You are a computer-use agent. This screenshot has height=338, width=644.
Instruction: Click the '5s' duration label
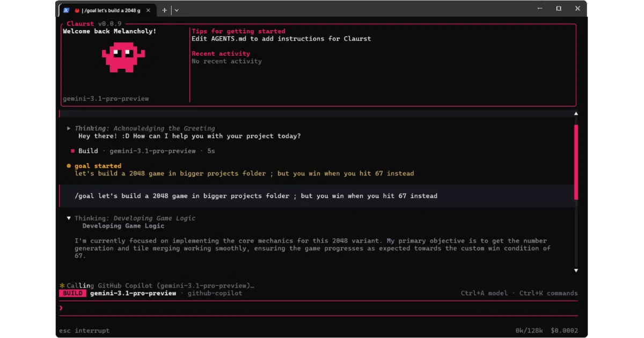pos(211,151)
